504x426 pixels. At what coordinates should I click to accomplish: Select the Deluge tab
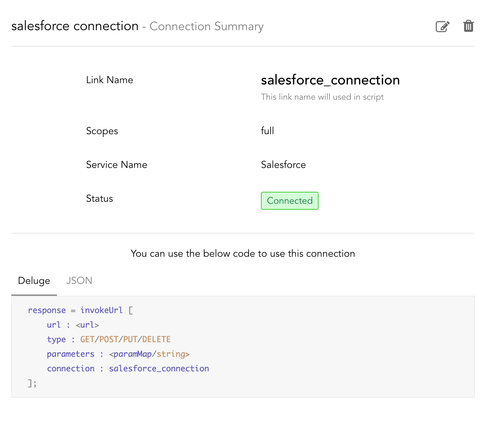[x=34, y=280]
